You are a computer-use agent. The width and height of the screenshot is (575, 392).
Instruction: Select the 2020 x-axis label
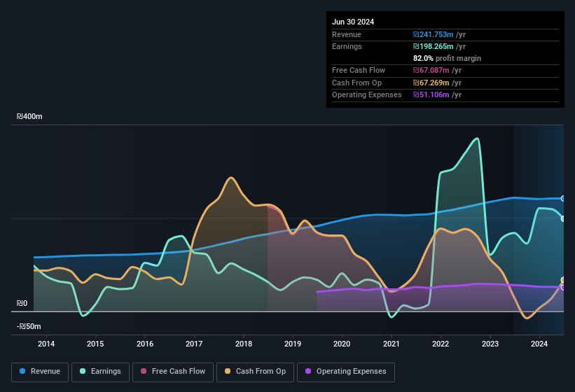pyautogui.click(x=342, y=344)
